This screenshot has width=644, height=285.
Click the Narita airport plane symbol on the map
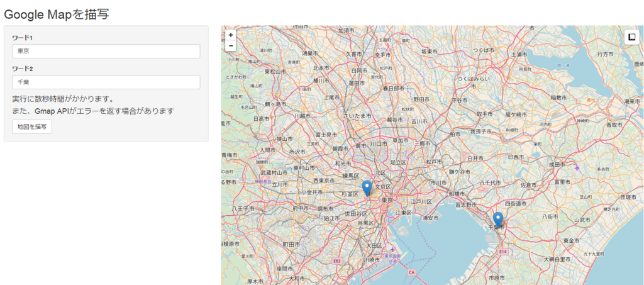pos(579,167)
